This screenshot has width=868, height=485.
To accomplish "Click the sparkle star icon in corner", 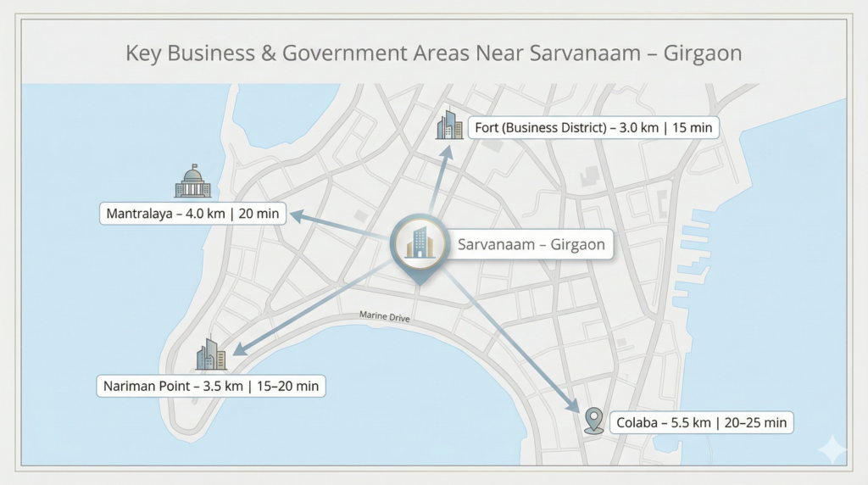I will pos(832,449).
